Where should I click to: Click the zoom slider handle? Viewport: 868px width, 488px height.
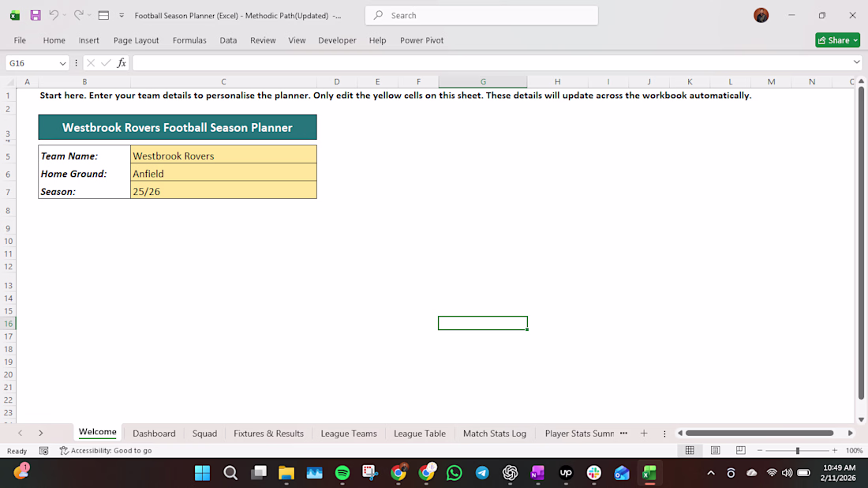coord(798,451)
